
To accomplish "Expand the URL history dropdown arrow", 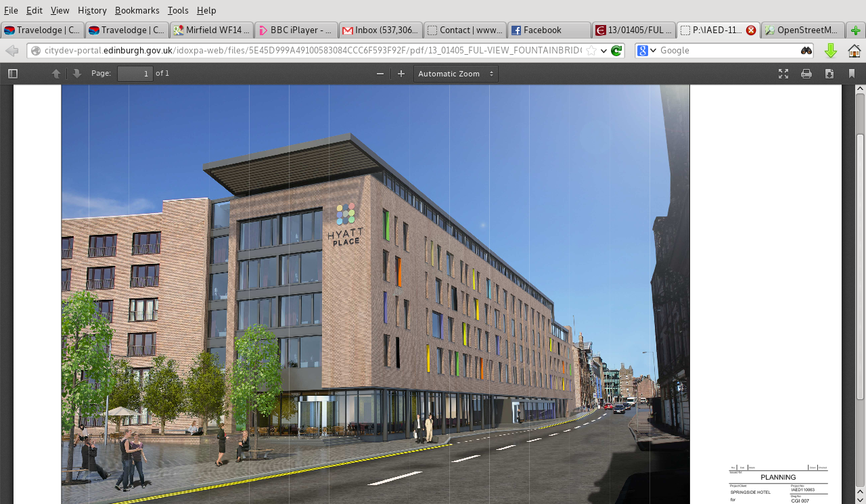I will pyautogui.click(x=603, y=51).
